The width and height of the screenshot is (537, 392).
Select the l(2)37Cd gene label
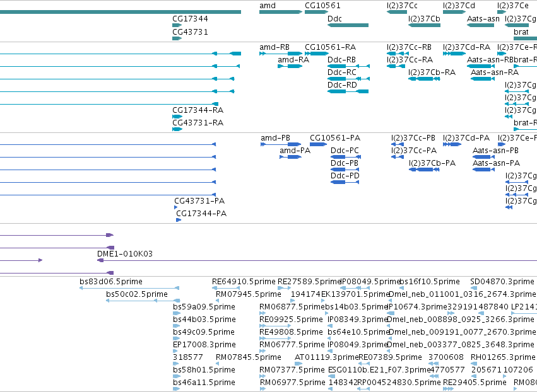point(459,6)
